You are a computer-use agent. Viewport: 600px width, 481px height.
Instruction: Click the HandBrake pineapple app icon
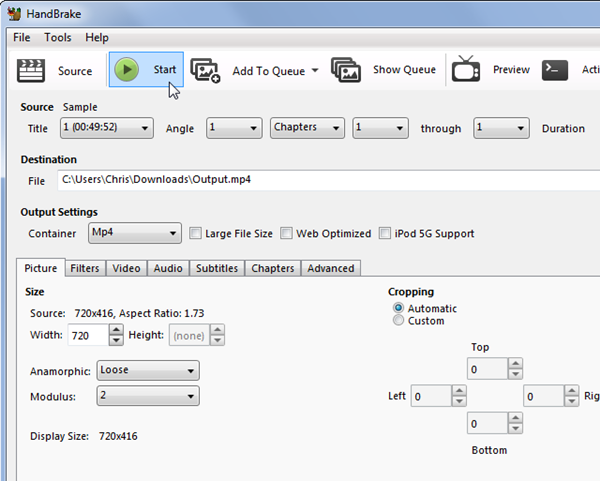pyautogui.click(x=15, y=14)
